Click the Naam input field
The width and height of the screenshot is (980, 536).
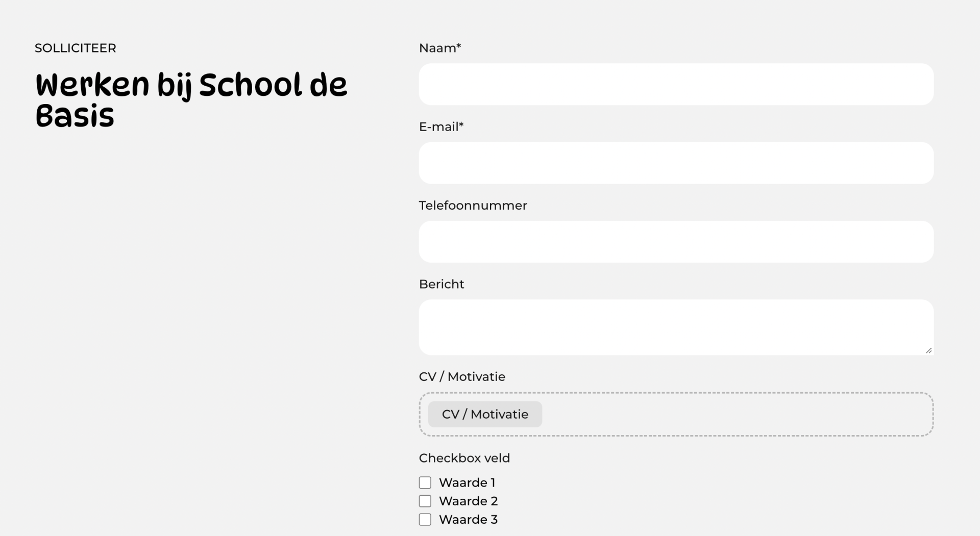(676, 84)
